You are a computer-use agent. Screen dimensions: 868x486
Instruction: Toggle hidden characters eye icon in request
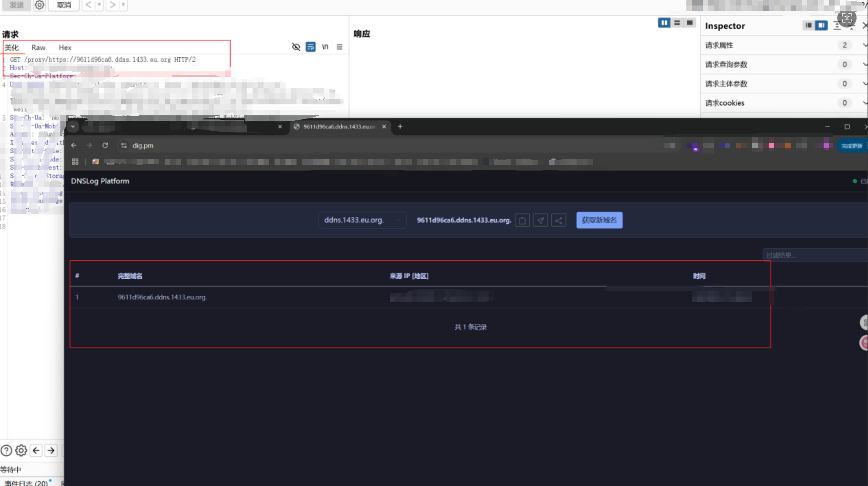click(x=296, y=47)
